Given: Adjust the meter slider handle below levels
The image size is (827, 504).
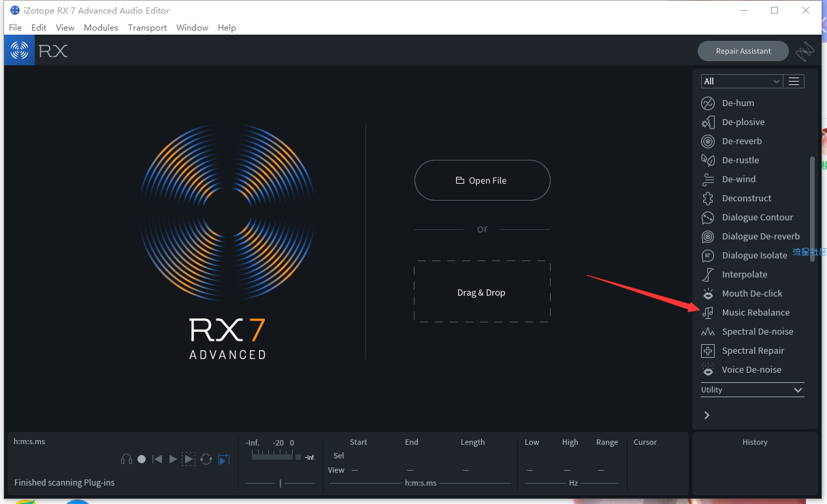Looking at the screenshot, I should point(280,484).
